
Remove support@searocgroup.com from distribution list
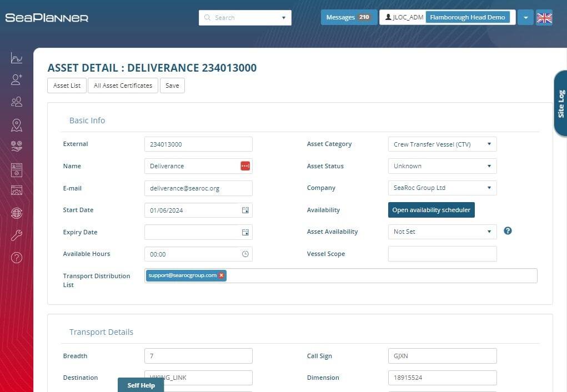(x=222, y=275)
